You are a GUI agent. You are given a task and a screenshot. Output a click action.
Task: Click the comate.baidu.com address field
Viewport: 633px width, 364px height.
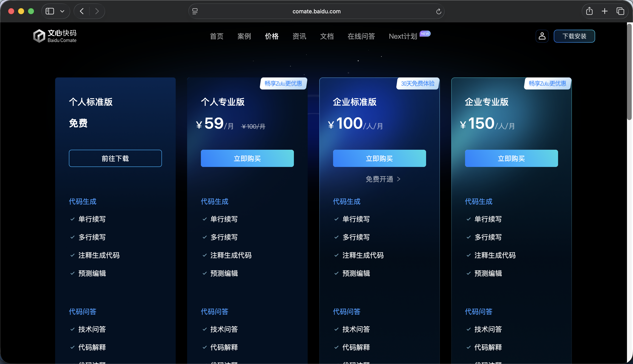316,11
